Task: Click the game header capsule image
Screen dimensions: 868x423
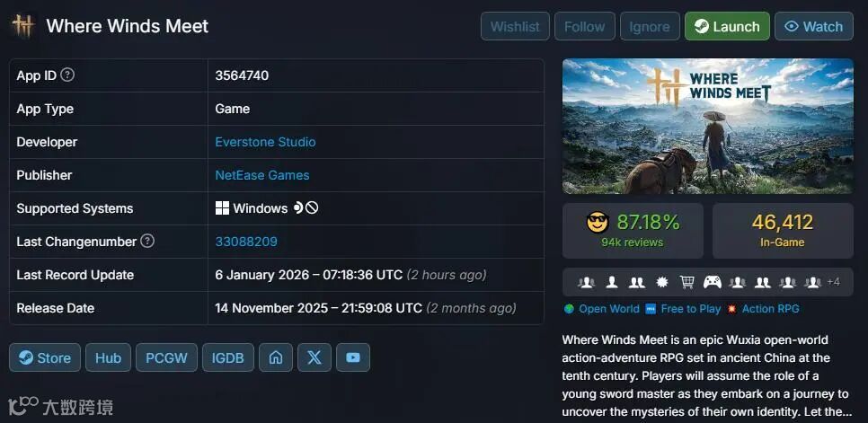Action: click(708, 126)
